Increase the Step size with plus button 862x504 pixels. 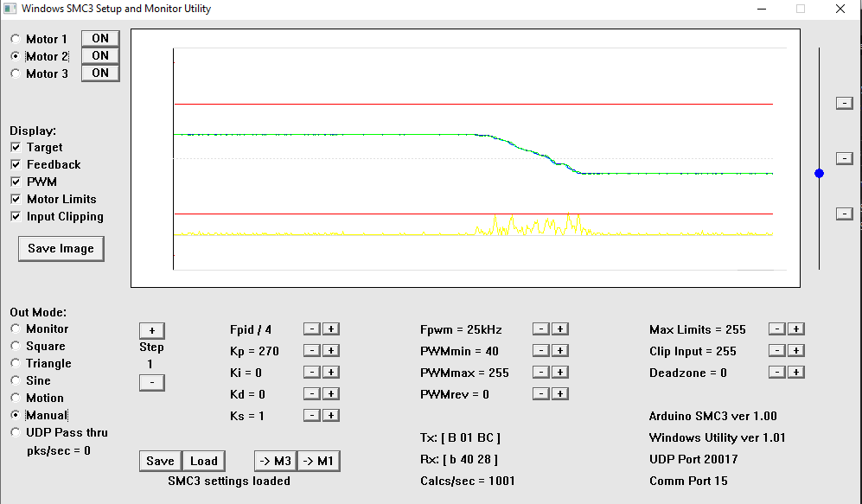tap(151, 330)
